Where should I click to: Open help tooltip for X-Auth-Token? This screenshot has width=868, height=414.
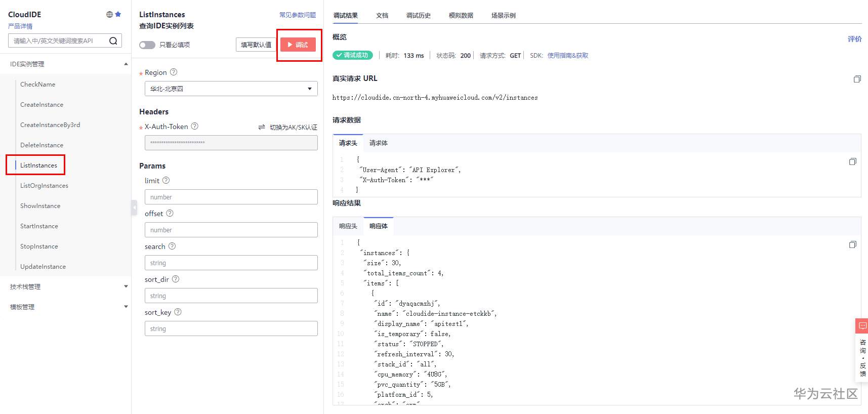(195, 126)
